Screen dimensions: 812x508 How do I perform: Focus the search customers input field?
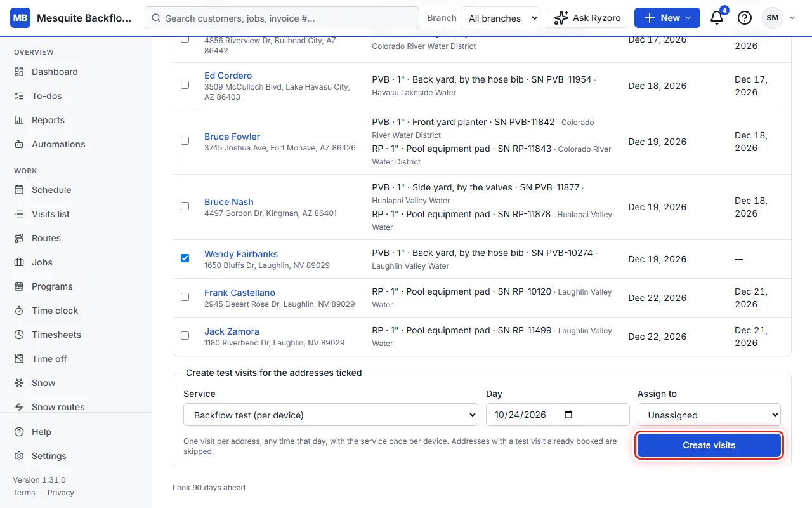[x=282, y=18]
